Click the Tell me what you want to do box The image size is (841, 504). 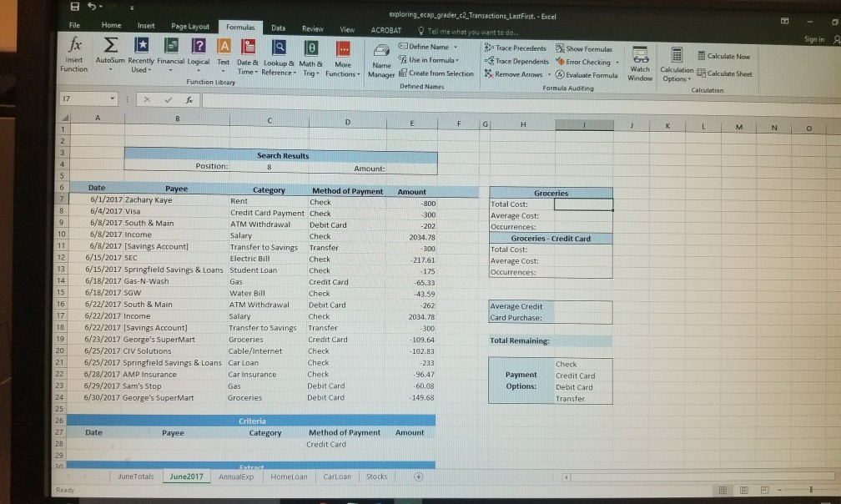pos(468,32)
